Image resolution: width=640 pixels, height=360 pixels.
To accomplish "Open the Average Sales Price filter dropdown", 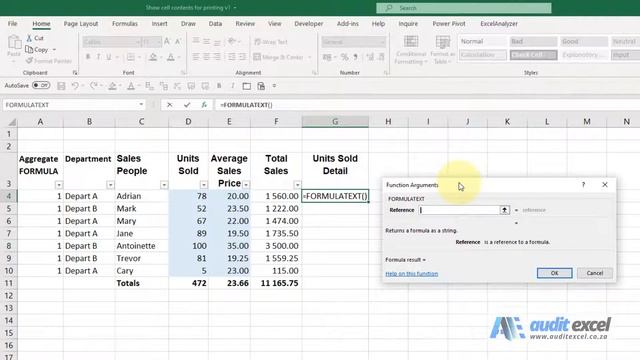I will [x=246, y=185].
